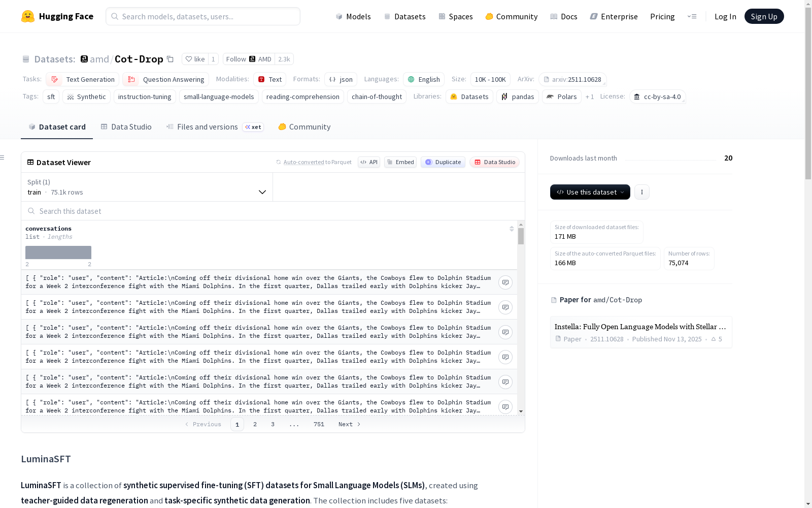This screenshot has height=508, width=812.
Task: Open row conversation icon for second data row
Action: [505, 307]
